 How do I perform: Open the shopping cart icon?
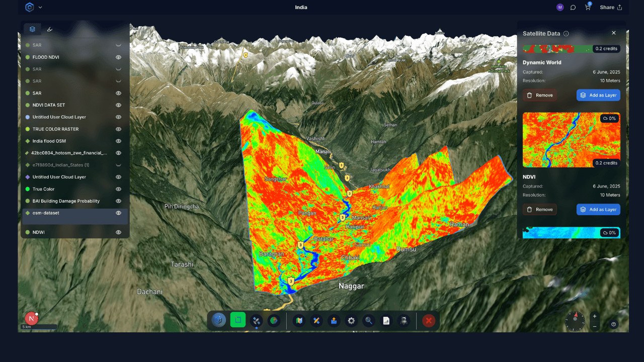(587, 8)
